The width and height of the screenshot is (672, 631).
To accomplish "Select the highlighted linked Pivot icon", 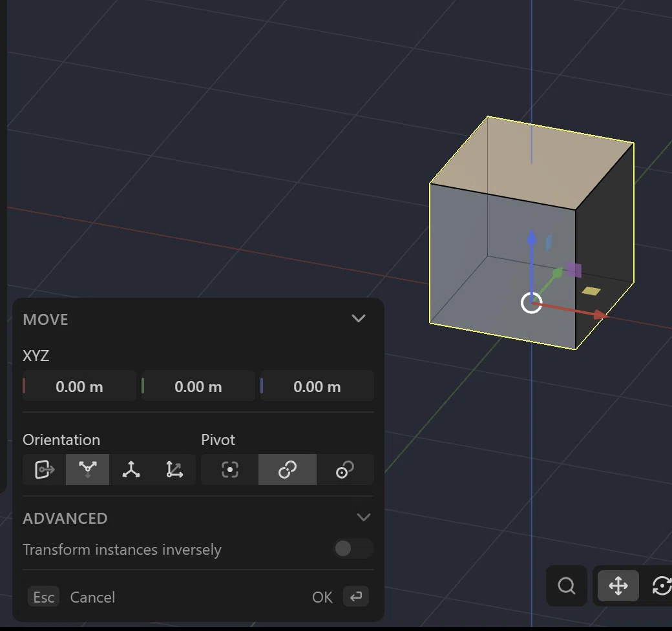I will [x=287, y=470].
